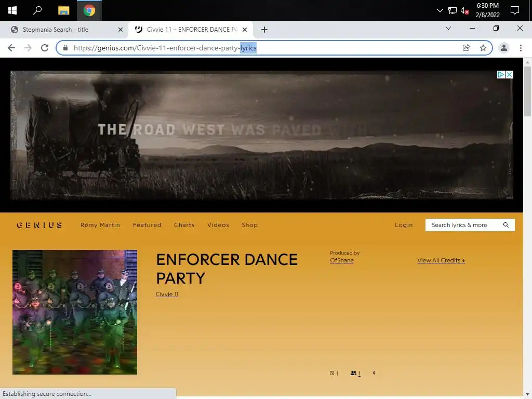Close the banner advertisement

pyautogui.click(x=509, y=75)
